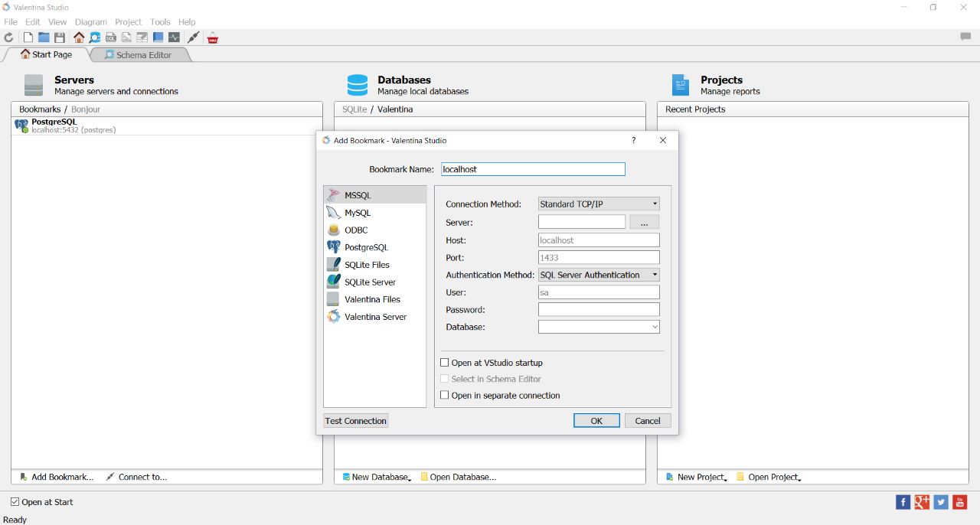
Task: Click the Refresh toolbar icon
Action: pos(9,37)
